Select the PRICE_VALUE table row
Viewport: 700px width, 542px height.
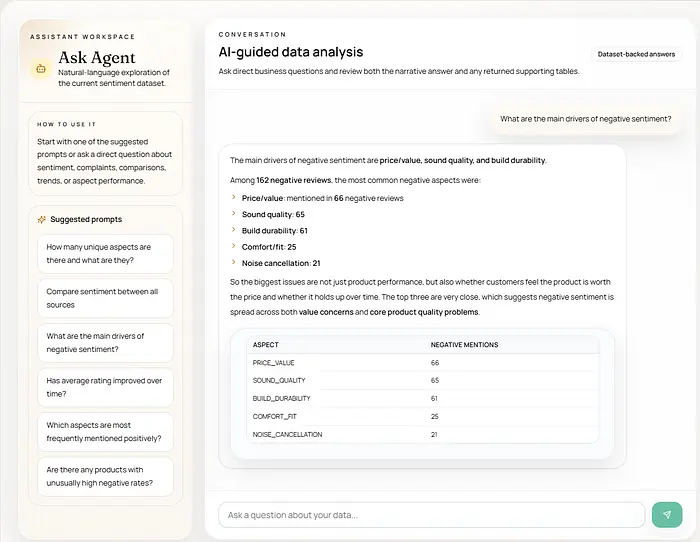coord(422,363)
